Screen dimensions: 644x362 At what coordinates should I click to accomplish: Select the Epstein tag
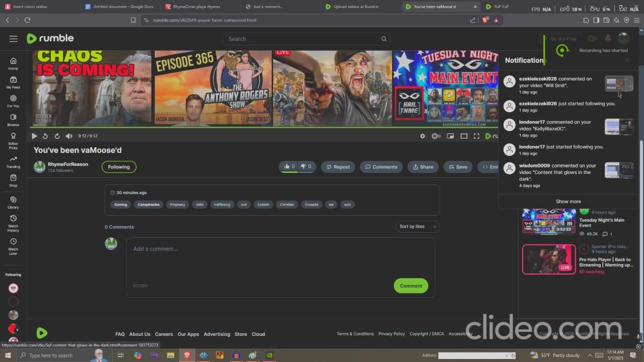pos(263,205)
